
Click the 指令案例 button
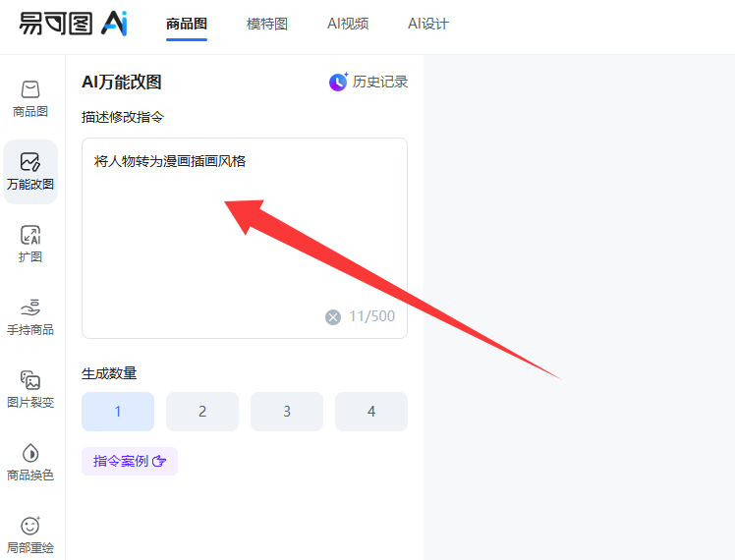click(130, 461)
